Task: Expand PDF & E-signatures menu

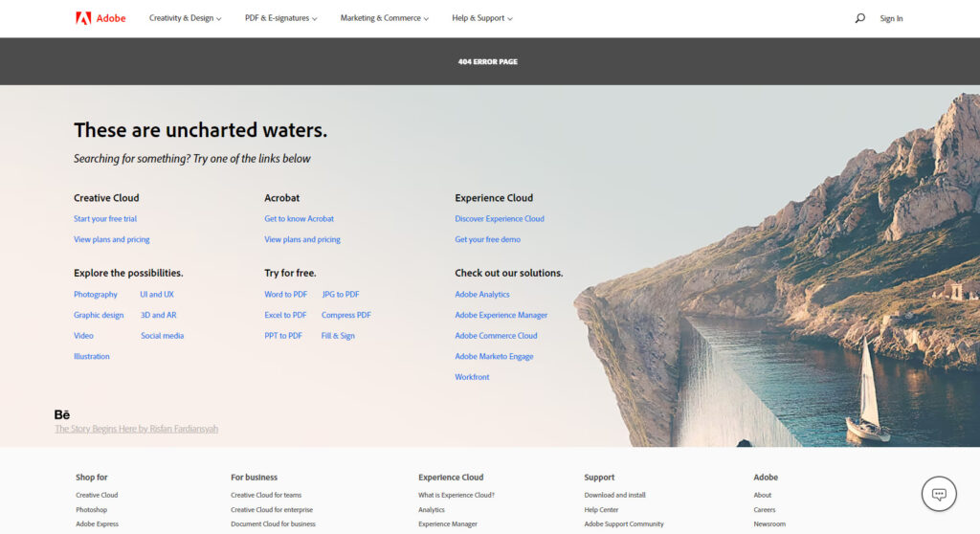Action: coord(280,18)
